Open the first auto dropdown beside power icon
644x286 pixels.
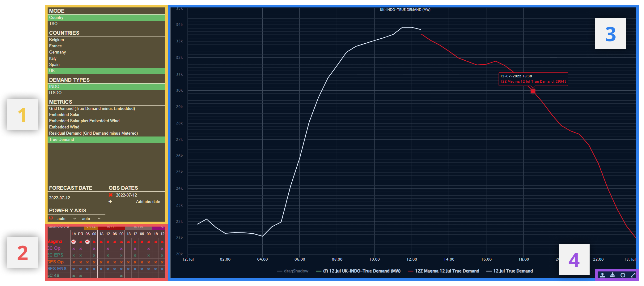point(67,219)
